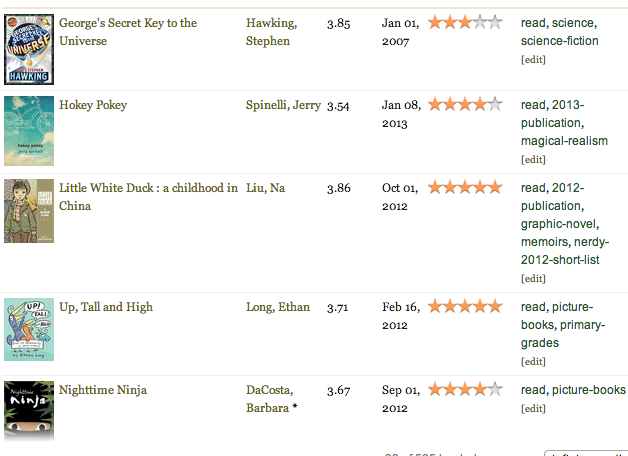
Task: Open the magical-realism shelf link
Action: (x=564, y=141)
